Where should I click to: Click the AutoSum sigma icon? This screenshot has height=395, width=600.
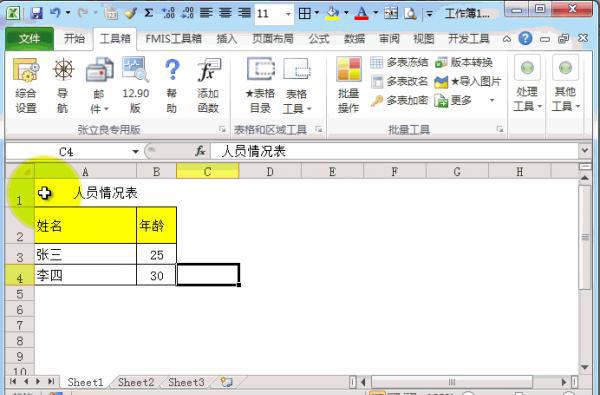click(149, 13)
